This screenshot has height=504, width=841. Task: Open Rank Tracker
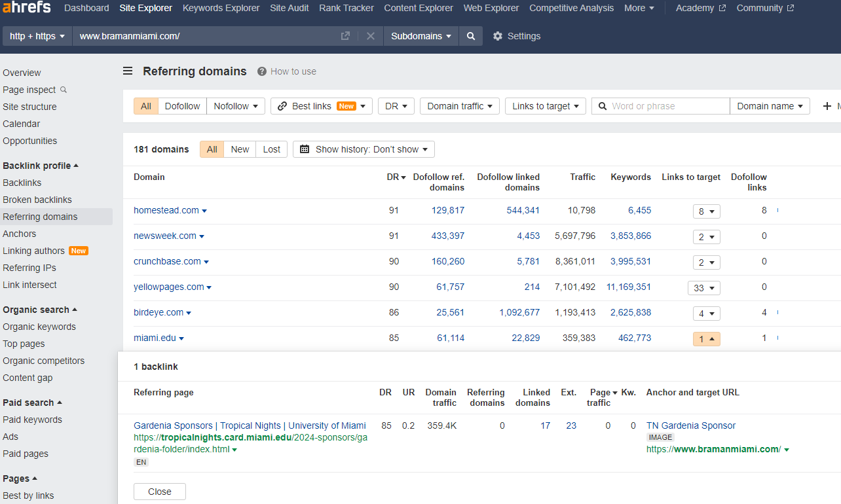[346, 8]
